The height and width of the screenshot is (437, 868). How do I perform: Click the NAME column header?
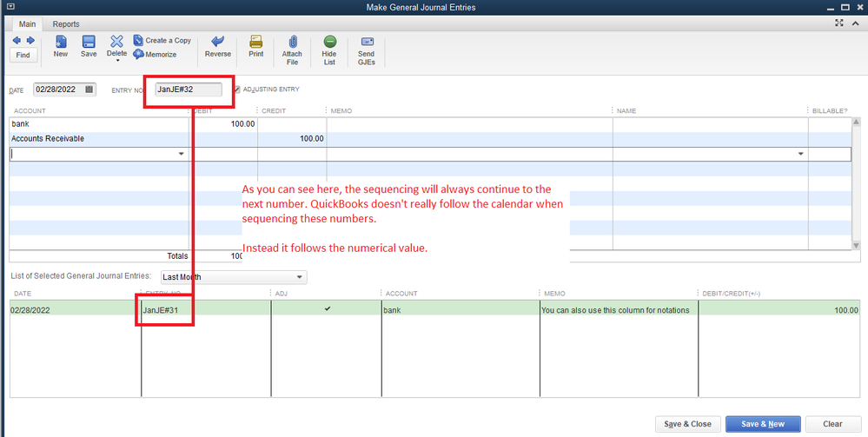[626, 111]
